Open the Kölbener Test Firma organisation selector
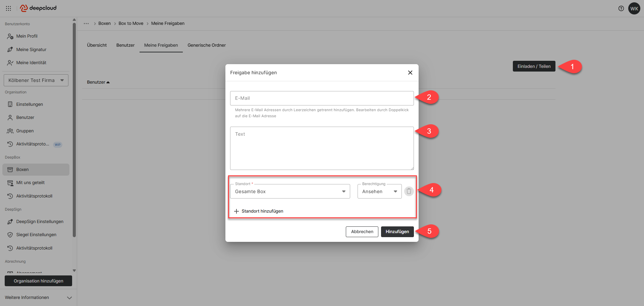This screenshot has width=644, height=306. [36, 80]
